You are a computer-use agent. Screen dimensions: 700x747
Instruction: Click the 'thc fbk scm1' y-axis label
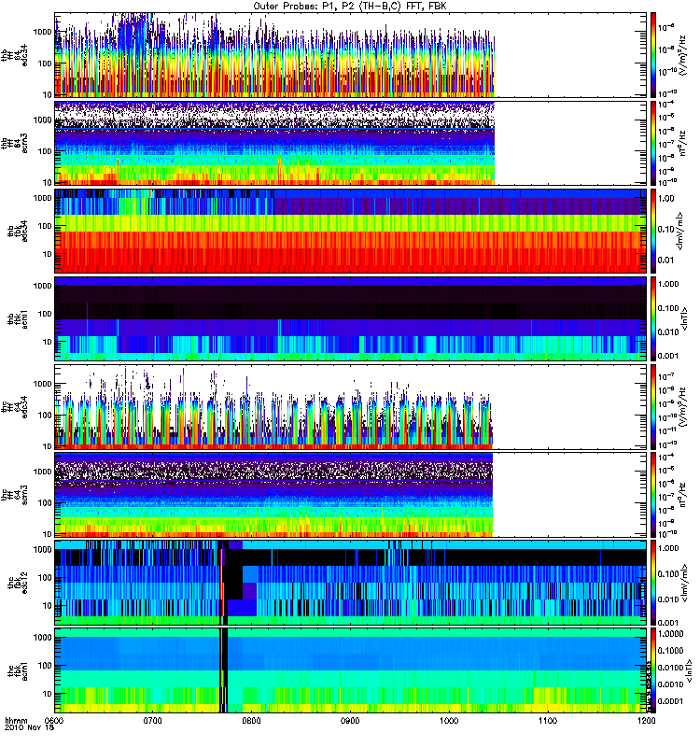[18, 670]
